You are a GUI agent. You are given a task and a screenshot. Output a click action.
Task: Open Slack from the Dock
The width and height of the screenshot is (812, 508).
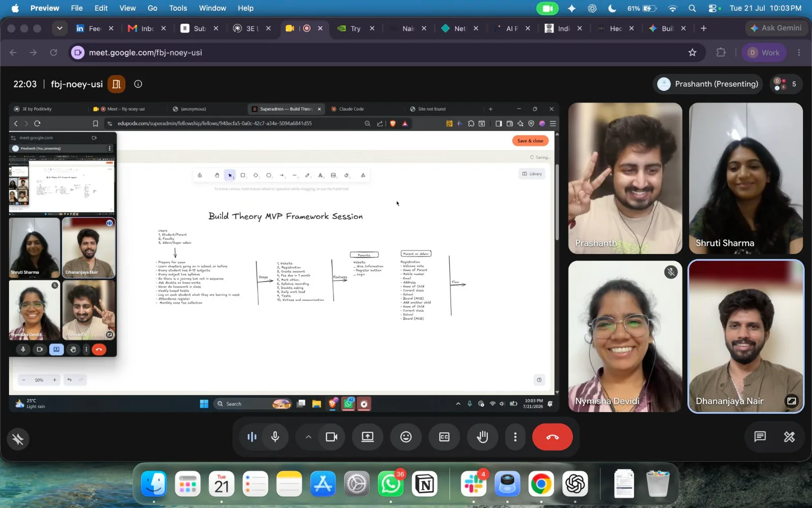(x=473, y=484)
